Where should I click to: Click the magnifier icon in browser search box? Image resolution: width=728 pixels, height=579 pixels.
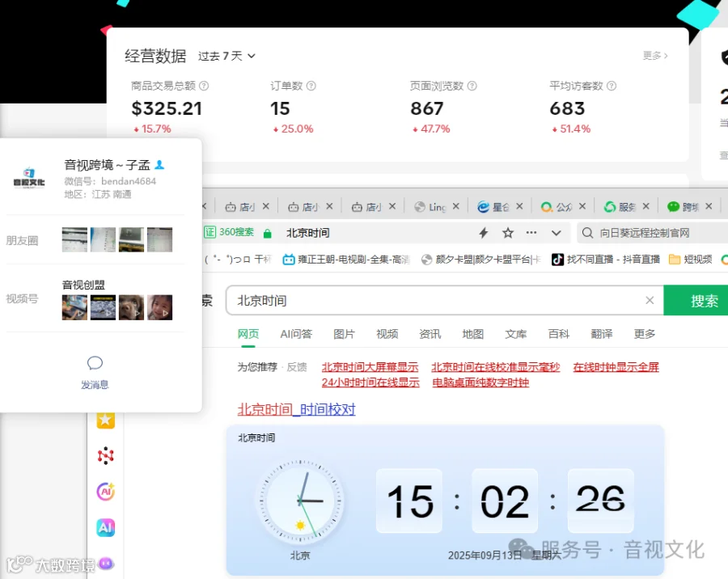click(x=587, y=233)
